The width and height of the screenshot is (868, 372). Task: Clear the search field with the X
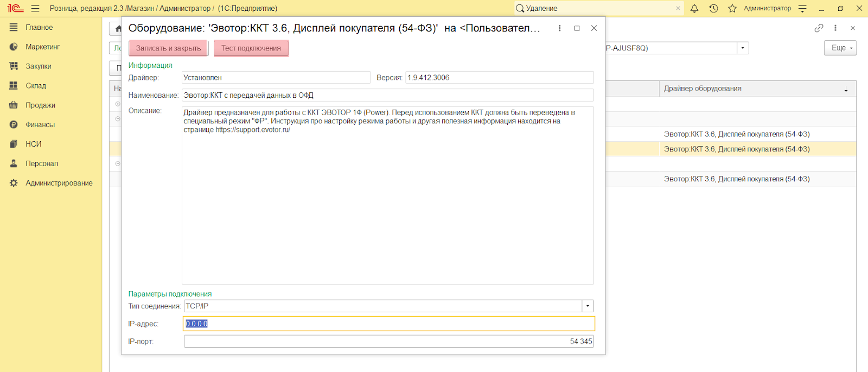pos(678,8)
